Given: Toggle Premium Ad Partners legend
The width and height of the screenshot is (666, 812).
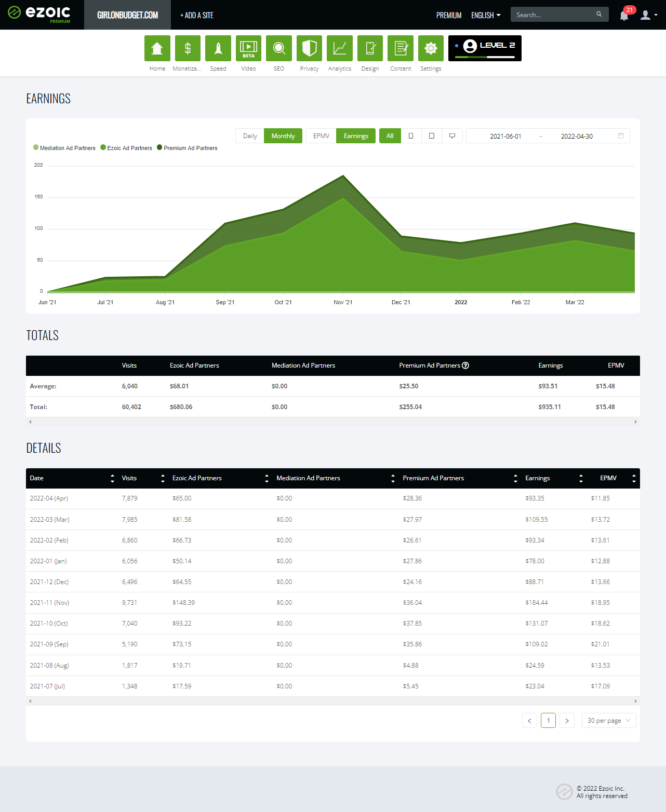Looking at the screenshot, I should coord(188,148).
